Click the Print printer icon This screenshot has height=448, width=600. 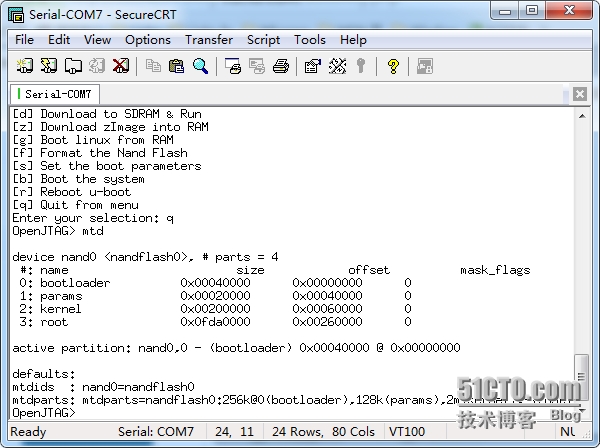[x=281, y=66]
